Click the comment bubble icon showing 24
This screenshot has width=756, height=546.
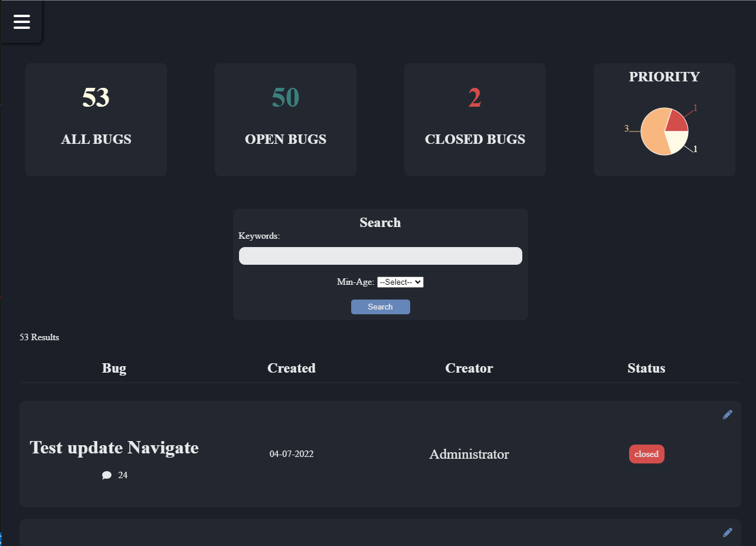click(x=107, y=475)
